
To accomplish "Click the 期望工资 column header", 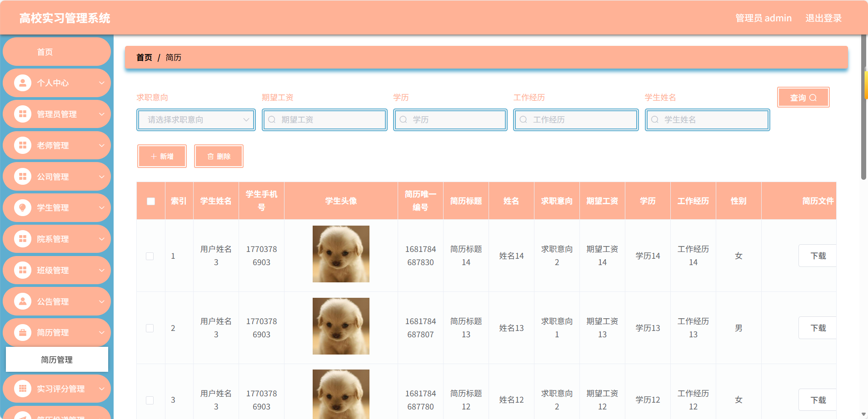I will (x=602, y=201).
